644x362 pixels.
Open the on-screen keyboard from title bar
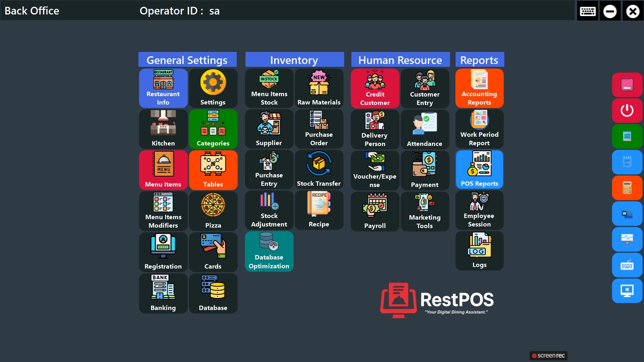click(x=588, y=11)
